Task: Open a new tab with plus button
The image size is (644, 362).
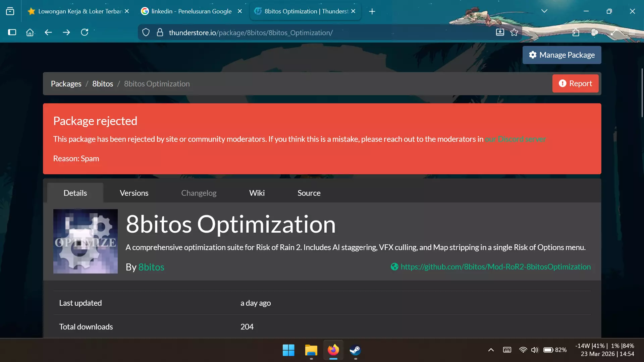Action: tap(372, 11)
